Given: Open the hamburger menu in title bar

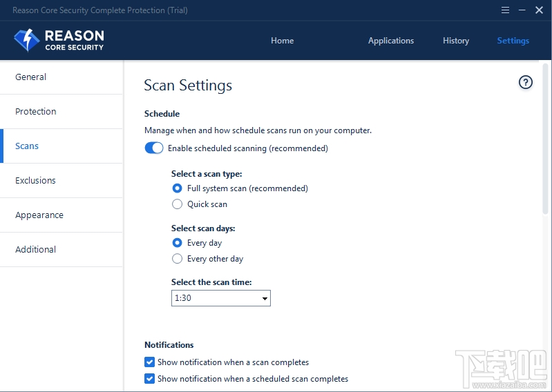Looking at the screenshot, I should point(505,10).
